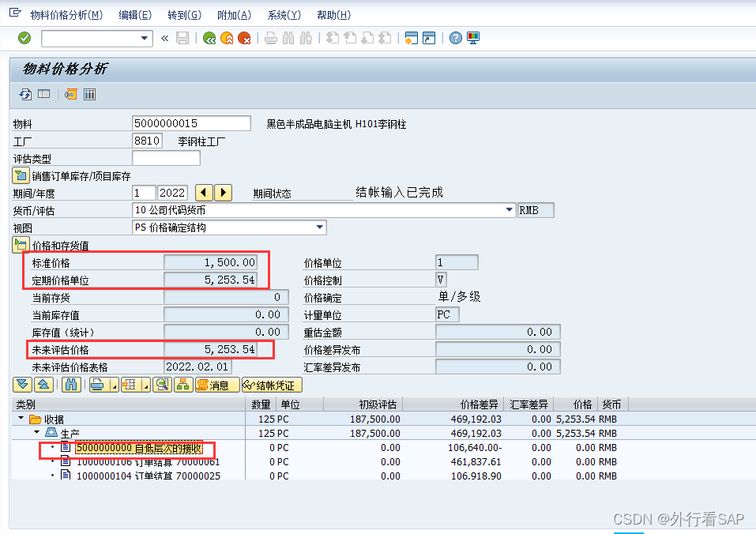Image resolution: width=756 pixels, height=534 pixels.
Task: Click the Create New Session icon
Action: tap(412, 38)
